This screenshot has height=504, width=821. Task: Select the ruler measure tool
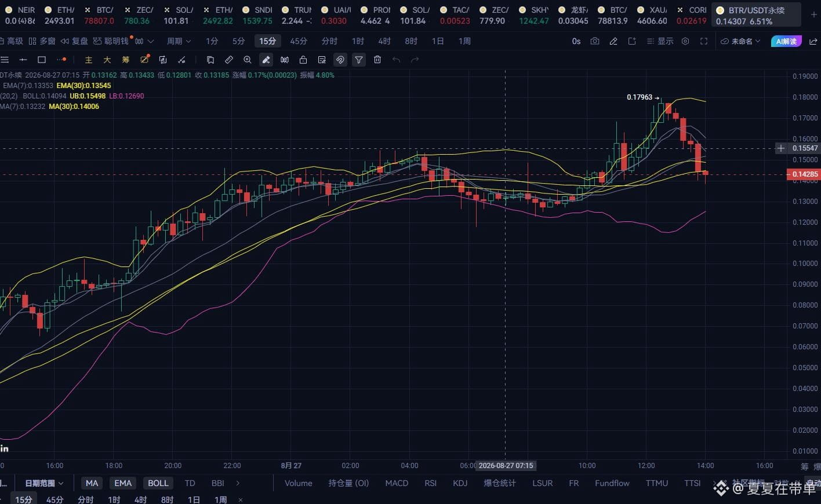229,60
